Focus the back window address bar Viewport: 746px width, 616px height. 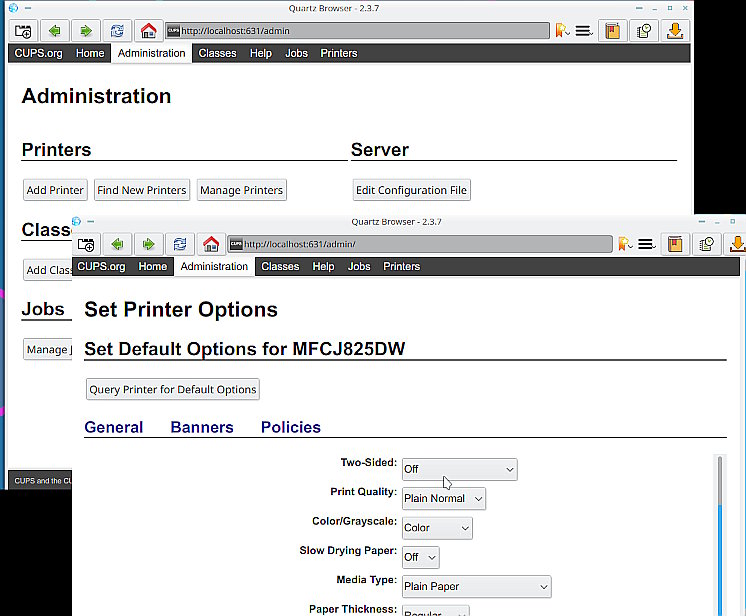[357, 31]
